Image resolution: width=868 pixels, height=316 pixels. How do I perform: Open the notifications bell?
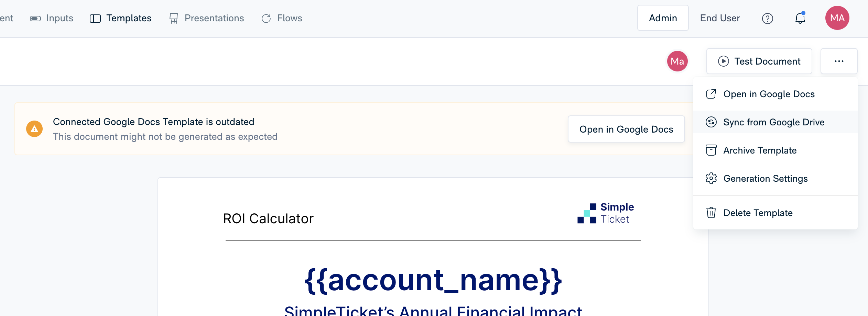point(800,18)
